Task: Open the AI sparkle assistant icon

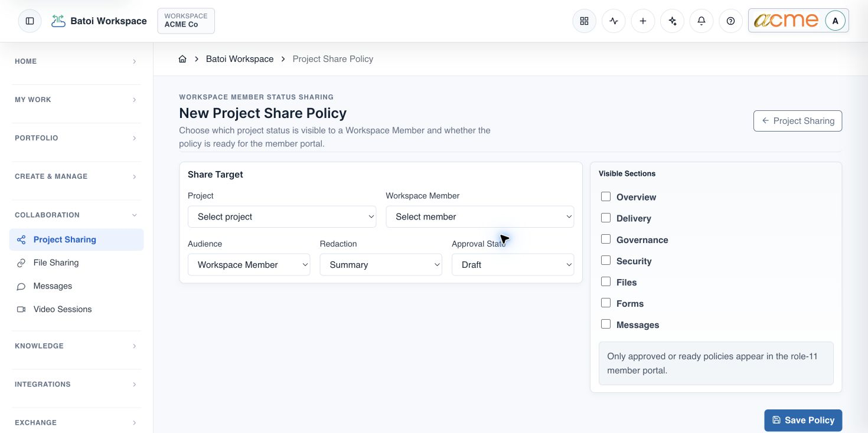Action: [x=672, y=21]
